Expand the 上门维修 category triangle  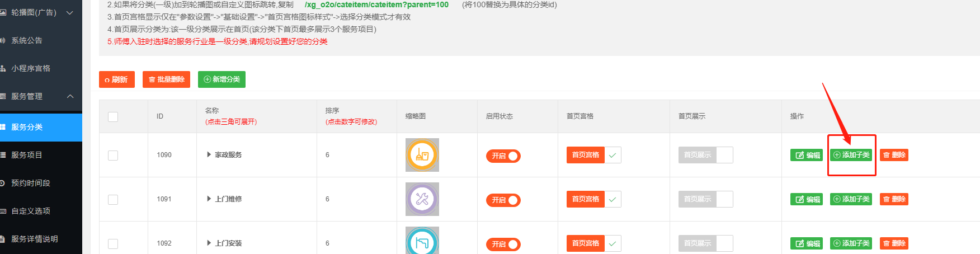[209, 199]
